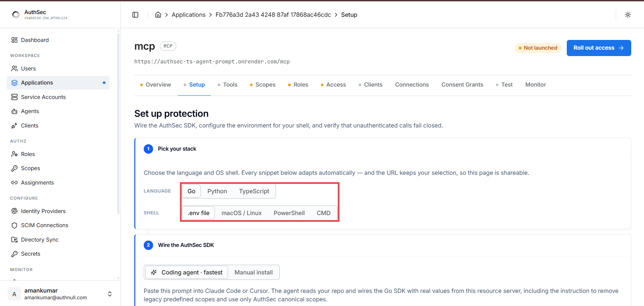Click the user avatar letter A
The image size is (644, 306).
pos(14,294)
